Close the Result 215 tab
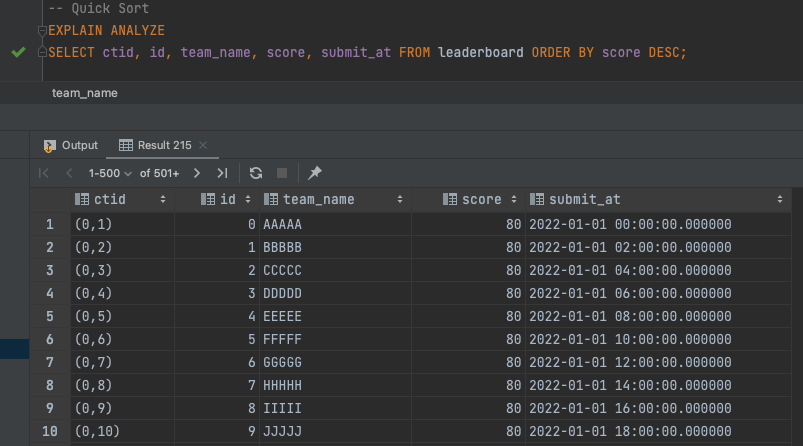803x446 pixels. 203,145
